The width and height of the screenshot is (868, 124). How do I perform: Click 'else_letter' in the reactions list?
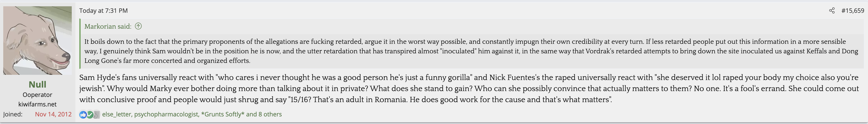coord(116,114)
